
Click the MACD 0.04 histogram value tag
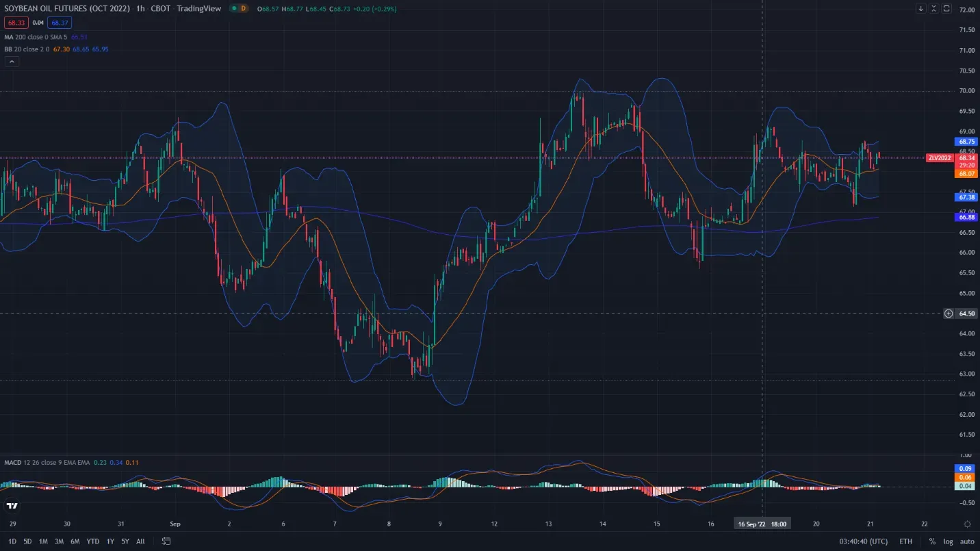(964, 486)
